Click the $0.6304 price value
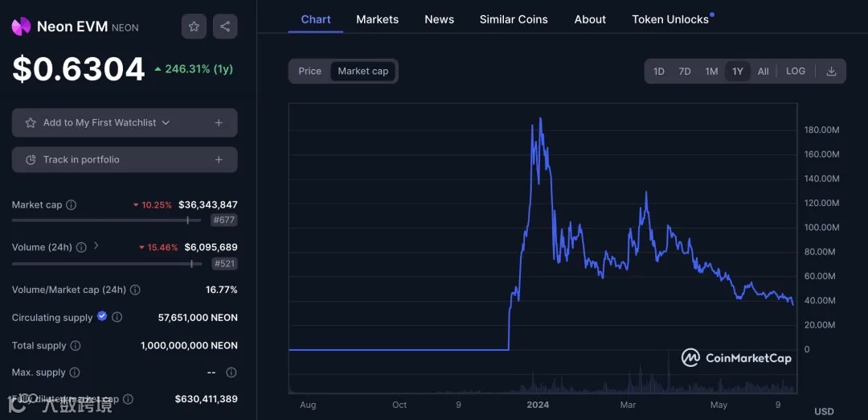This screenshot has width=868, height=420. (x=78, y=69)
